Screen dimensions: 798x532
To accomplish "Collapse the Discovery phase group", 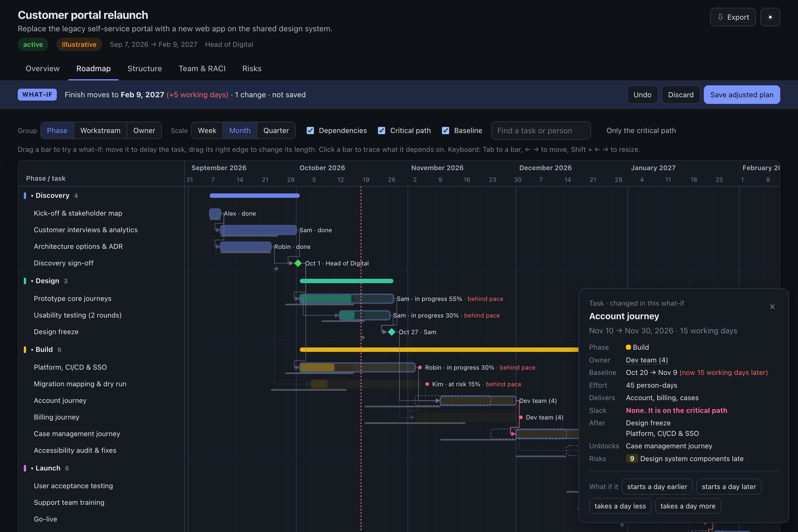I will click(32, 196).
